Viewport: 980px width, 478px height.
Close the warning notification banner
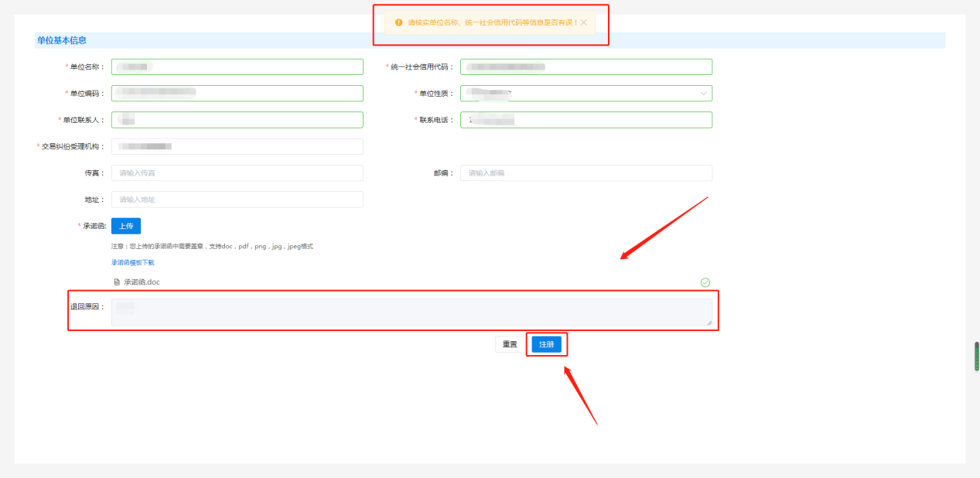click(584, 23)
